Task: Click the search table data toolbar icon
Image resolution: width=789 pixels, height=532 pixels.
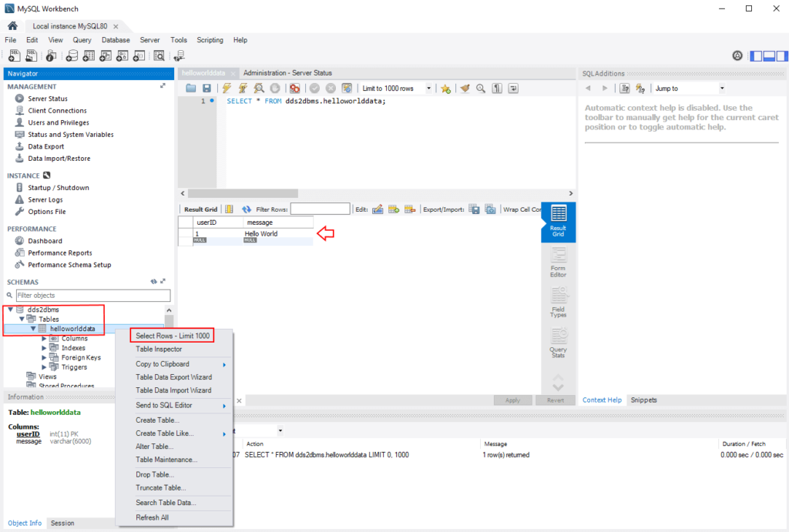Action: (x=159, y=55)
